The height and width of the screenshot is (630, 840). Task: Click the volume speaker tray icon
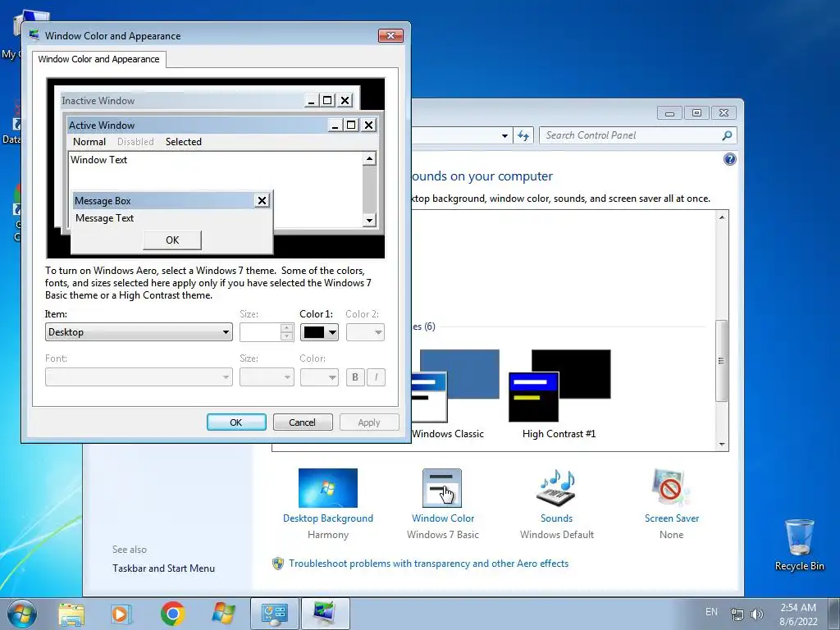(x=757, y=614)
